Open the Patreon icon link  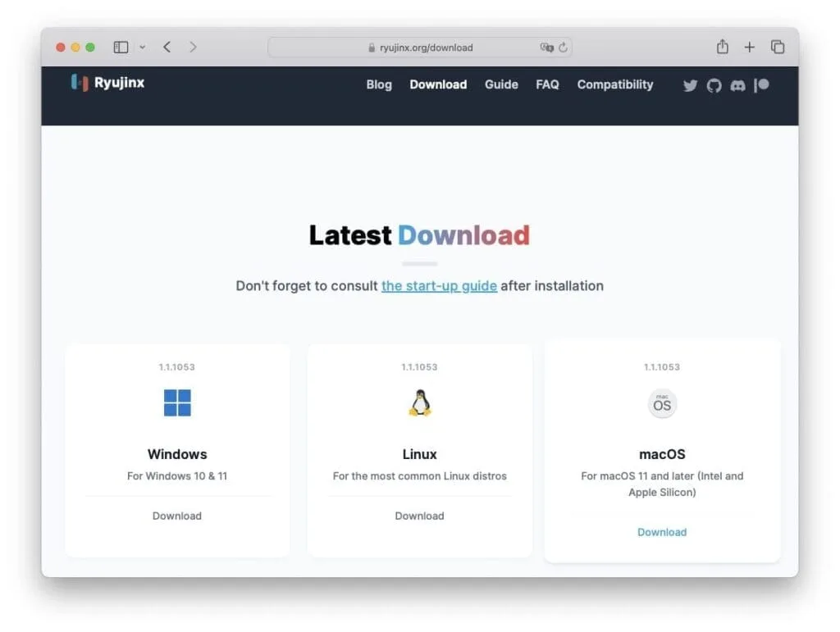click(x=762, y=85)
